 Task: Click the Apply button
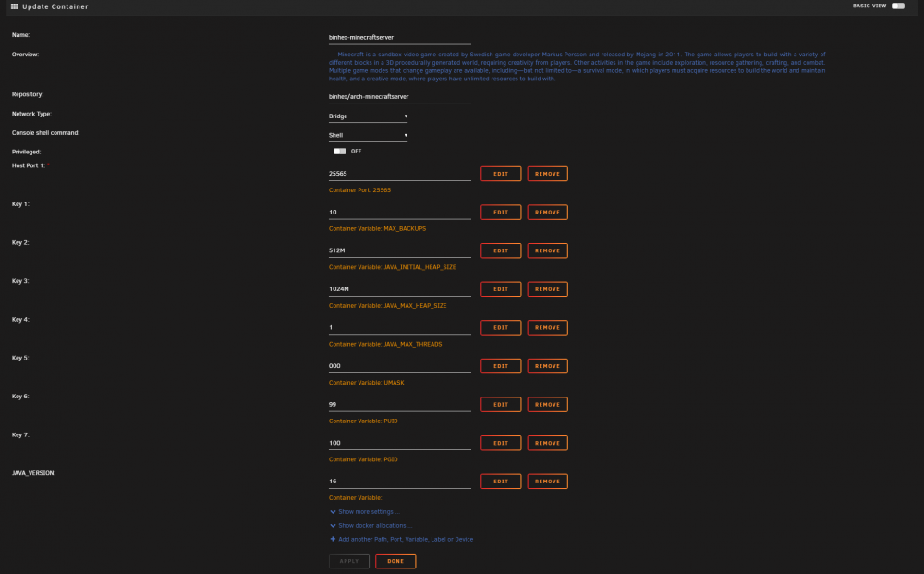[x=349, y=561]
